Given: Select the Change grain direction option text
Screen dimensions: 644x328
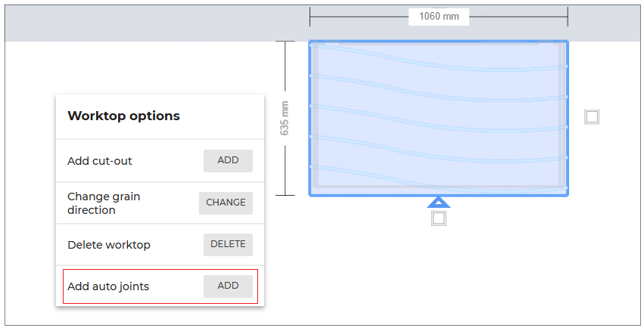Looking at the screenshot, I should [104, 203].
